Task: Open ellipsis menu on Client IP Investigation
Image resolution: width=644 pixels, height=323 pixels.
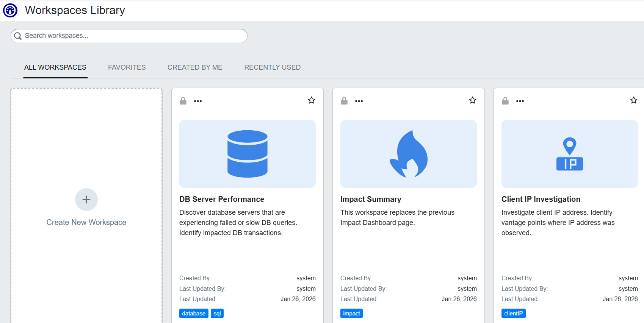Action: tap(520, 101)
